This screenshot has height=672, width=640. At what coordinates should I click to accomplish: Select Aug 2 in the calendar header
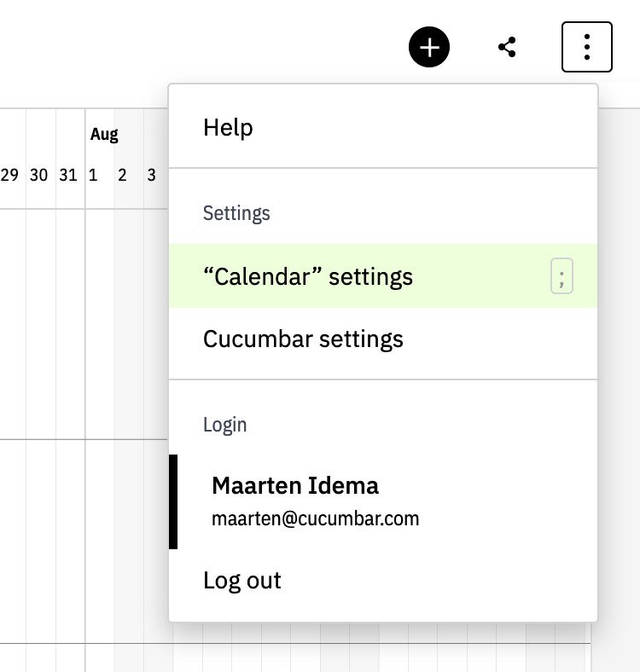click(x=122, y=175)
